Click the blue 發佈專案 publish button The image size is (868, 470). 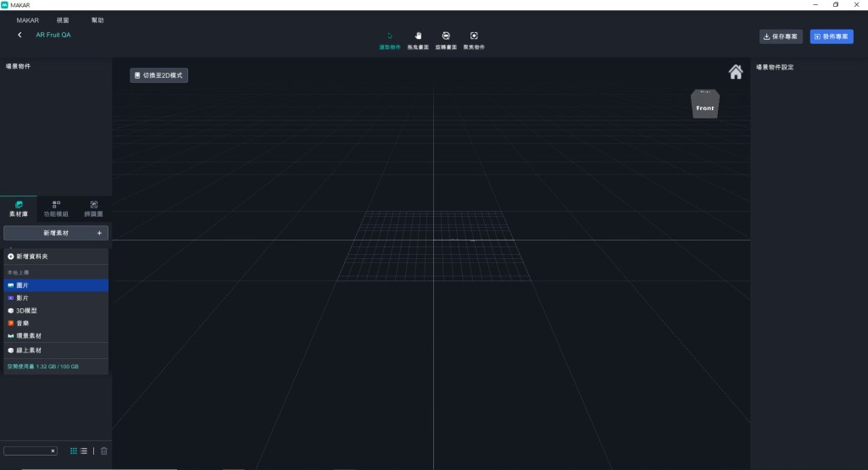click(832, 37)
